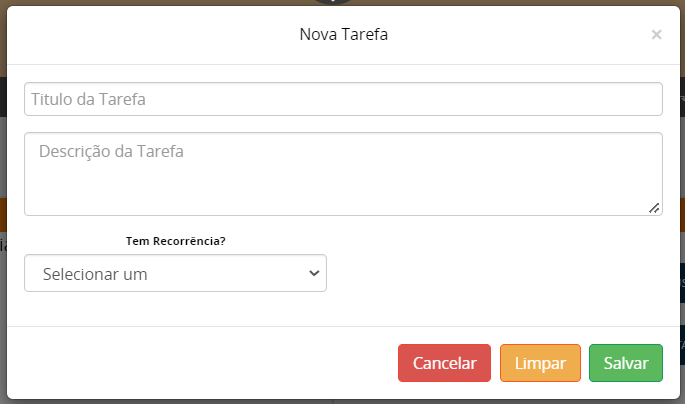Clear the form using Limpar
685x404 pixels.
[540, 363]
